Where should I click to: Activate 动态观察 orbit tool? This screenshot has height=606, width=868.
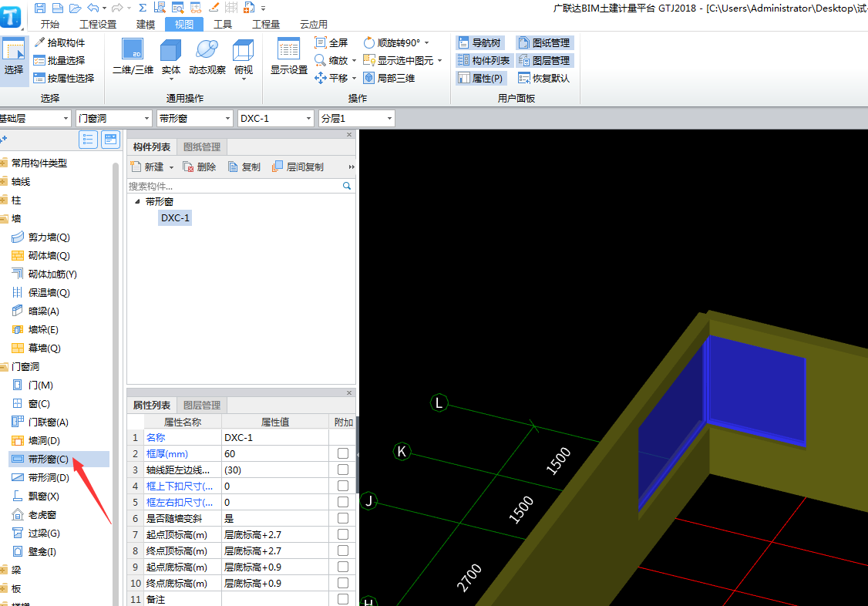point(207,57)
